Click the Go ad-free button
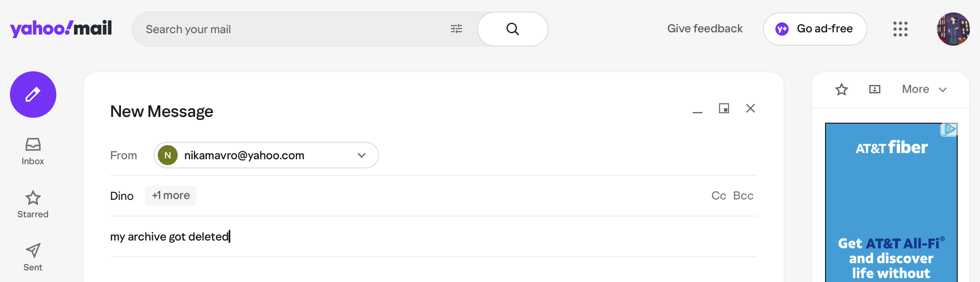 [815, 29]
